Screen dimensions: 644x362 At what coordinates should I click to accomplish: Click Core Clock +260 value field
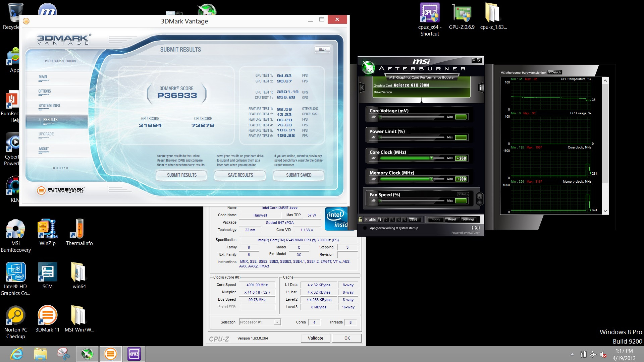coord(461,158)
